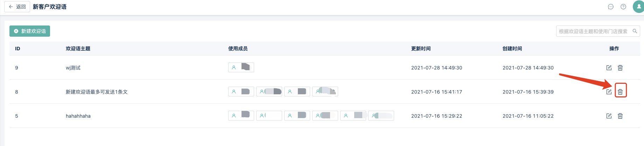Focus the welcome message search field

pos(593,31)
